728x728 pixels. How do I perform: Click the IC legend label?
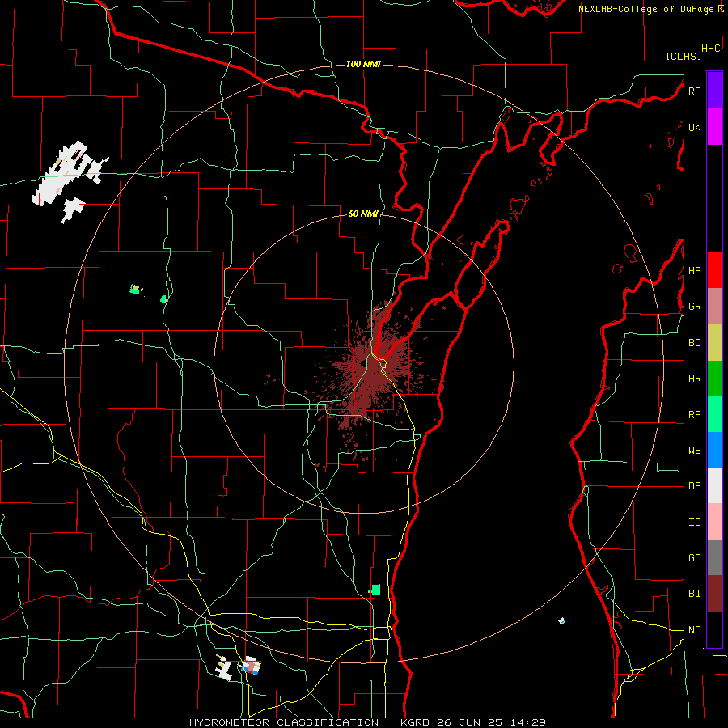(694, 523)
